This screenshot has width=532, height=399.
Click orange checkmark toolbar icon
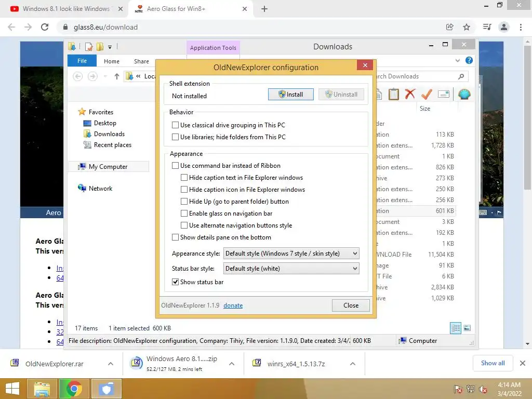(x=427, y=94)
